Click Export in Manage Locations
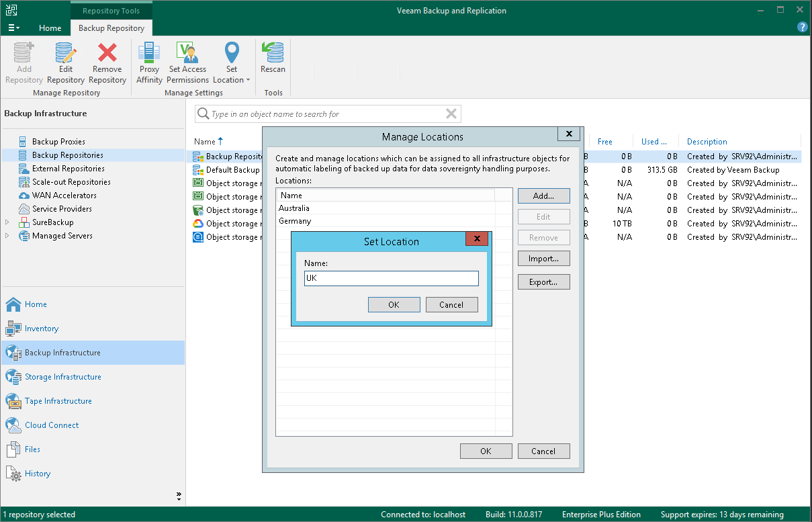 544,282
